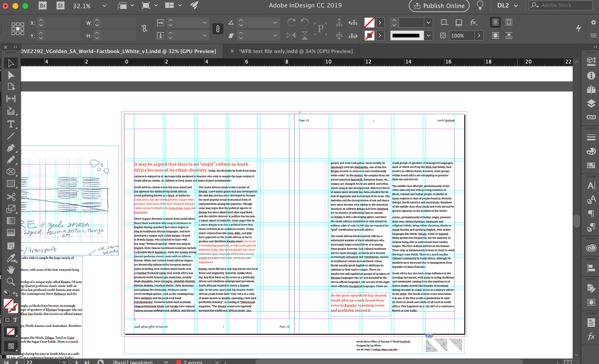Viewport: 599px width, 364px height.
Task: Select the Selection tool arrow
Action: (11, 63)
